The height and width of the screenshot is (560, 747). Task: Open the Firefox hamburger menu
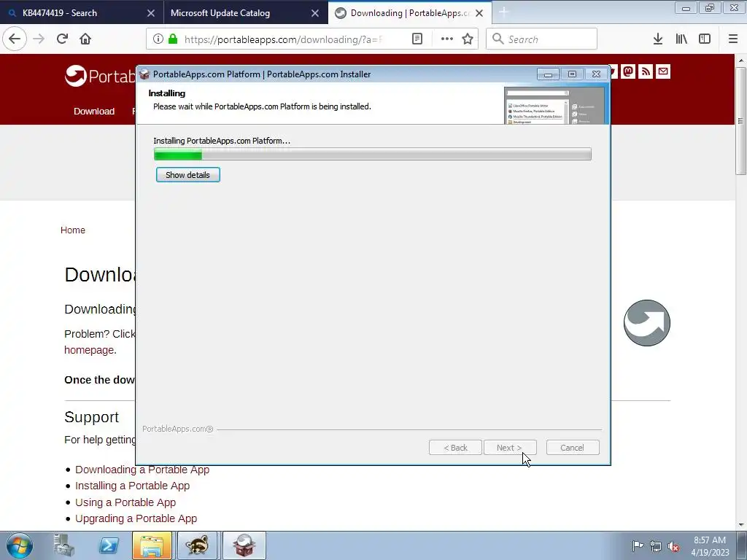click(733, 39)
